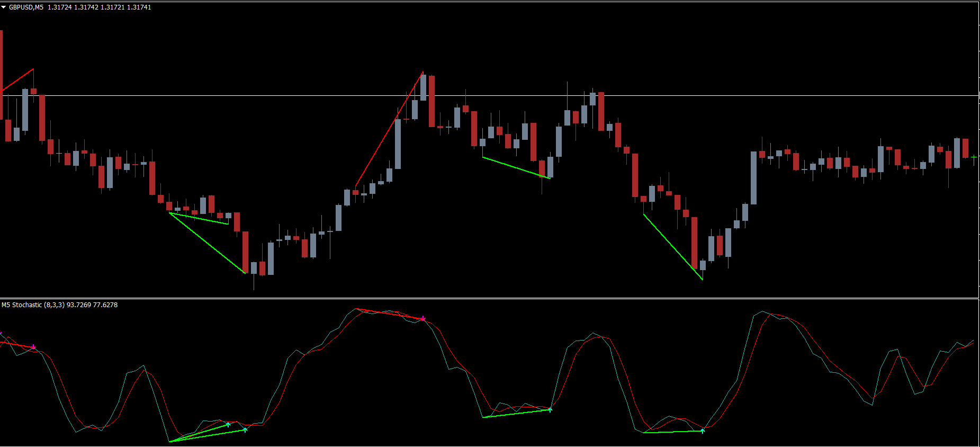Click the cyan up arrow ending the middle stochastic green line

point(550,409)
